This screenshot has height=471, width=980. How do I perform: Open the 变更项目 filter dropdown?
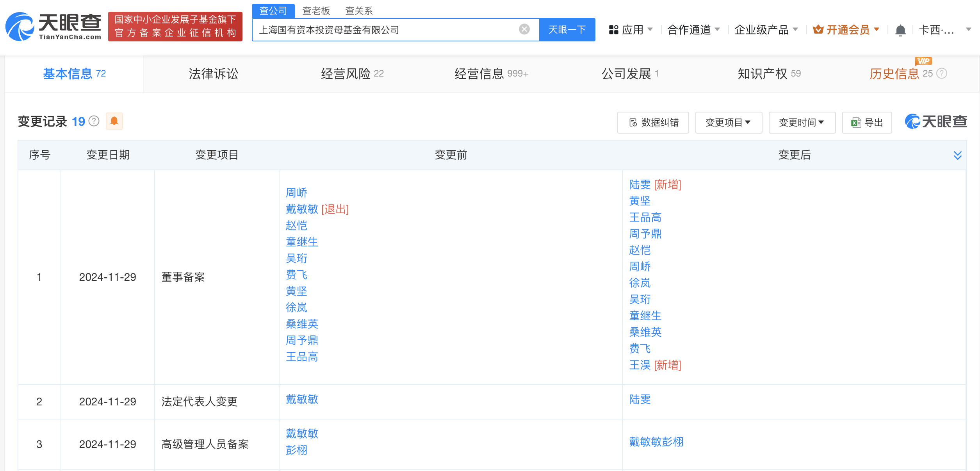point(728,123)
